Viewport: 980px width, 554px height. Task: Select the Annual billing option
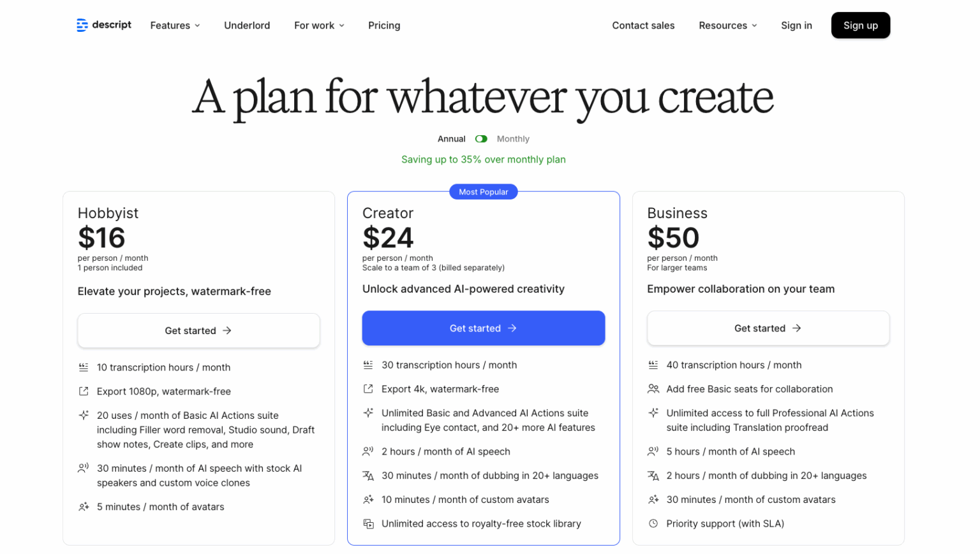(451, 139)
